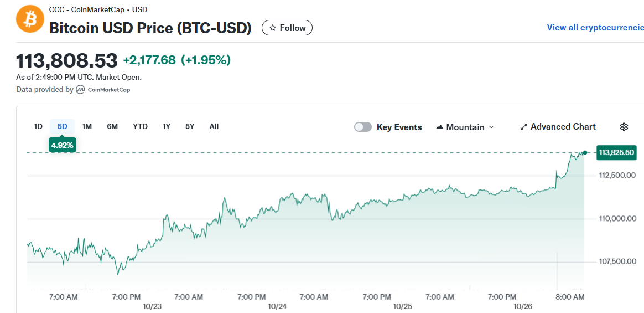Switch chart to 6M range
Viewport: 644px width, 313px height.
click(x=112, y=126)
